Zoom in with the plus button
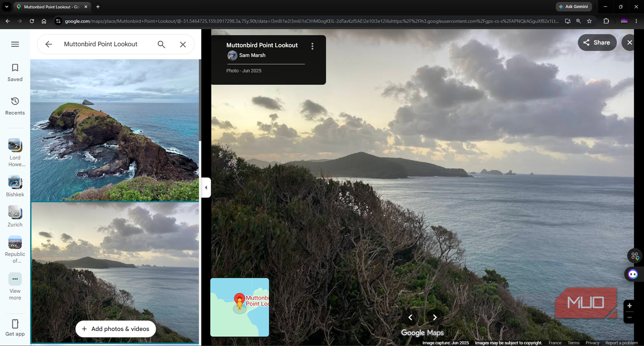Viewport: 644px width, 346px height. tap(629, 306)
